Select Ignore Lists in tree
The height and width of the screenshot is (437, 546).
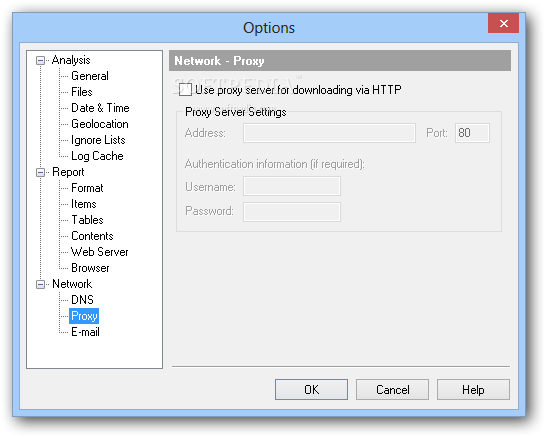98,140
